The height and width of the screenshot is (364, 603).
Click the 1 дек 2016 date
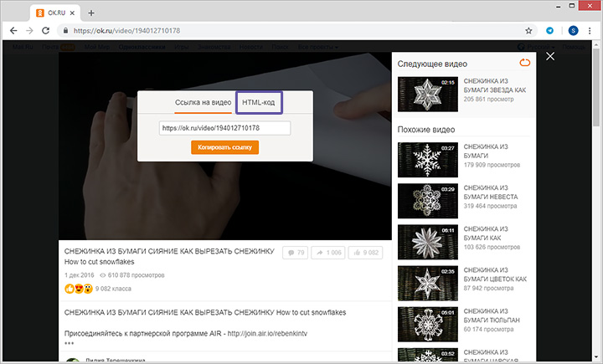pos(80,275)
